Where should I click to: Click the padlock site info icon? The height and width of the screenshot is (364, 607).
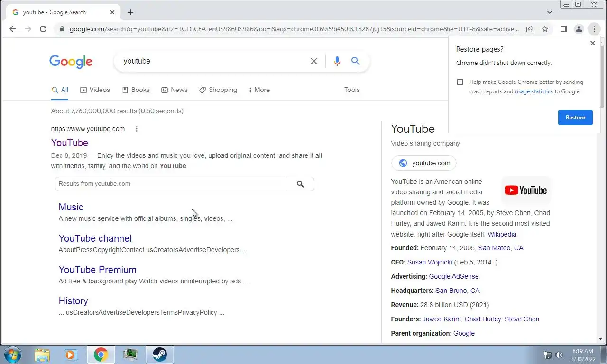click(62, 29)
